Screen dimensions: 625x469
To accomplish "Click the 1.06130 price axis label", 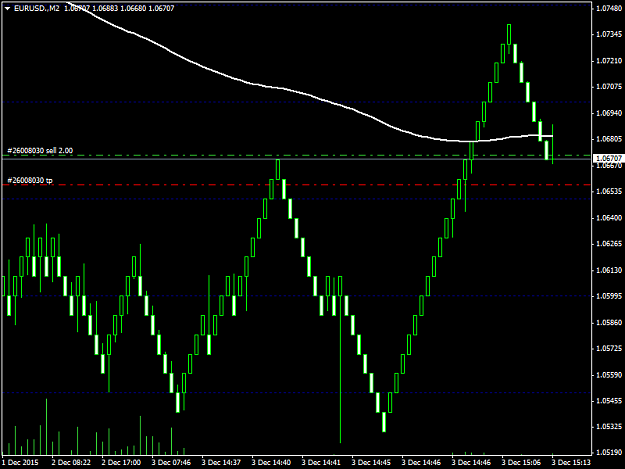I will (609, 271).
